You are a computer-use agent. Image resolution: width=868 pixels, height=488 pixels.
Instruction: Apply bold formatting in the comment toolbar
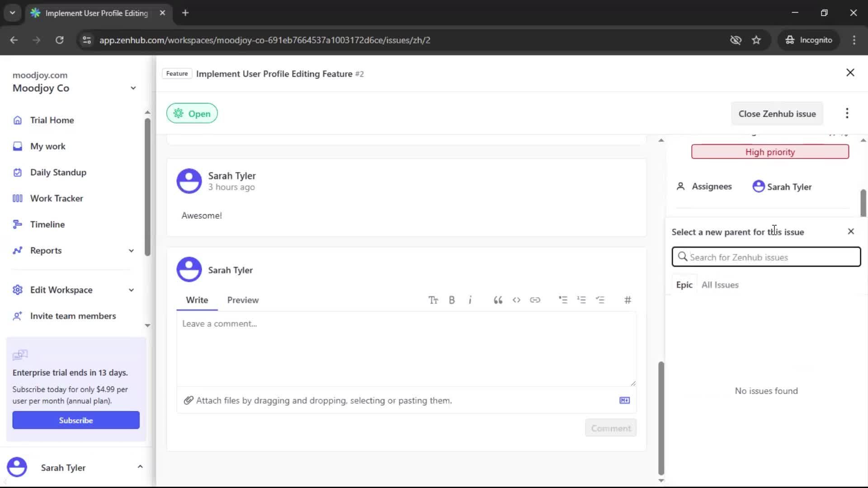[x=452, y=300]
